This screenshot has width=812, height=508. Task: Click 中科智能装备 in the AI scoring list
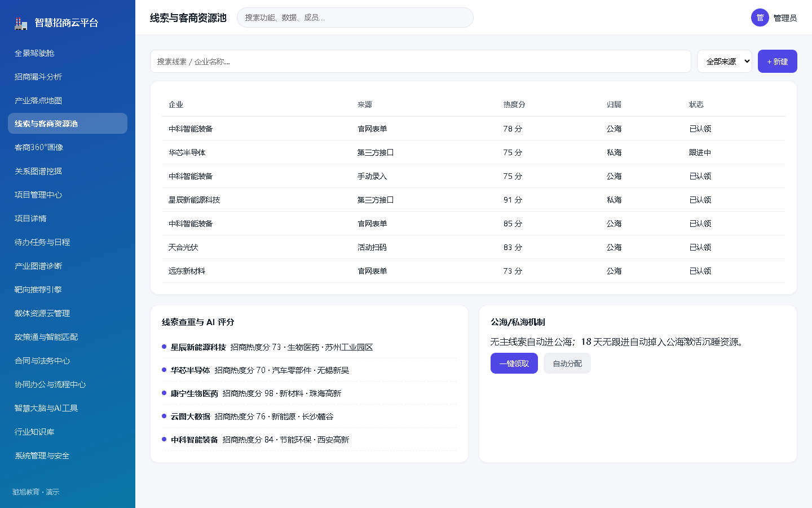[x=195, y=440]
